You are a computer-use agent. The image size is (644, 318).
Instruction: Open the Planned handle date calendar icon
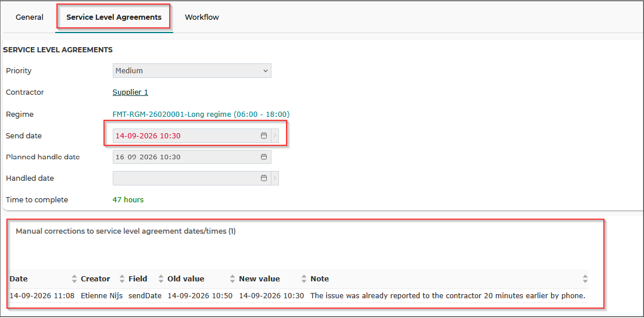264,156
